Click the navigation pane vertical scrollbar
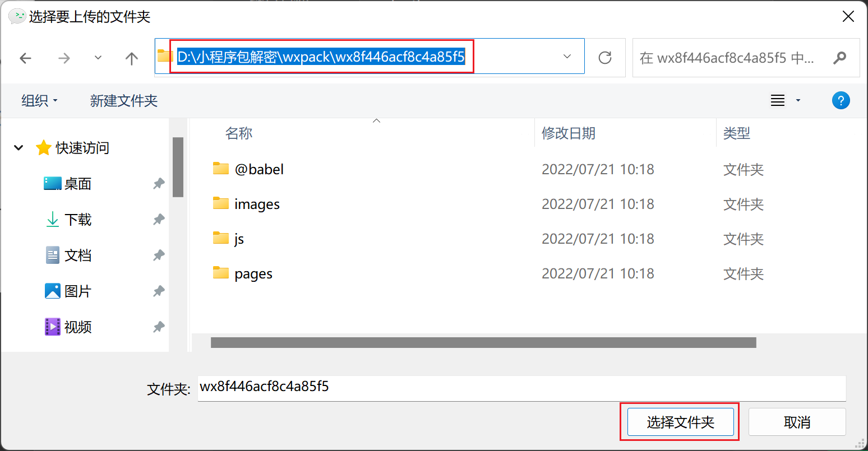 (x=178, y=167)
